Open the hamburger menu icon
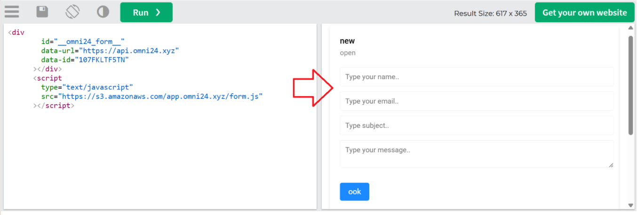Image resolution: width=644 pixels, height=215 pixels. pos(12,12)
